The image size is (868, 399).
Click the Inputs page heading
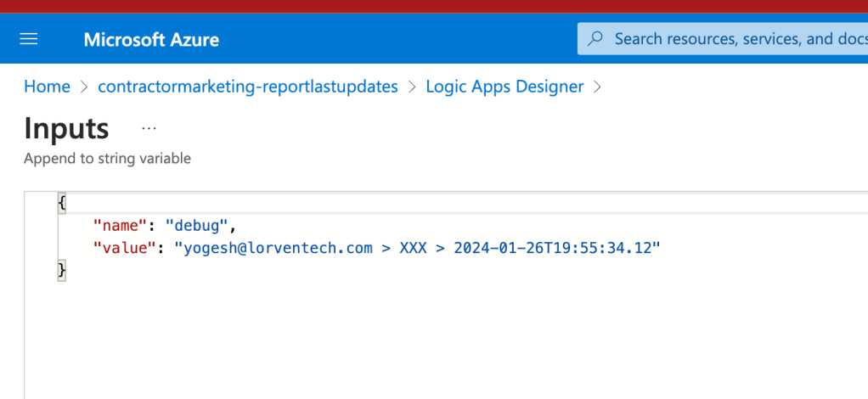[66, 128]
